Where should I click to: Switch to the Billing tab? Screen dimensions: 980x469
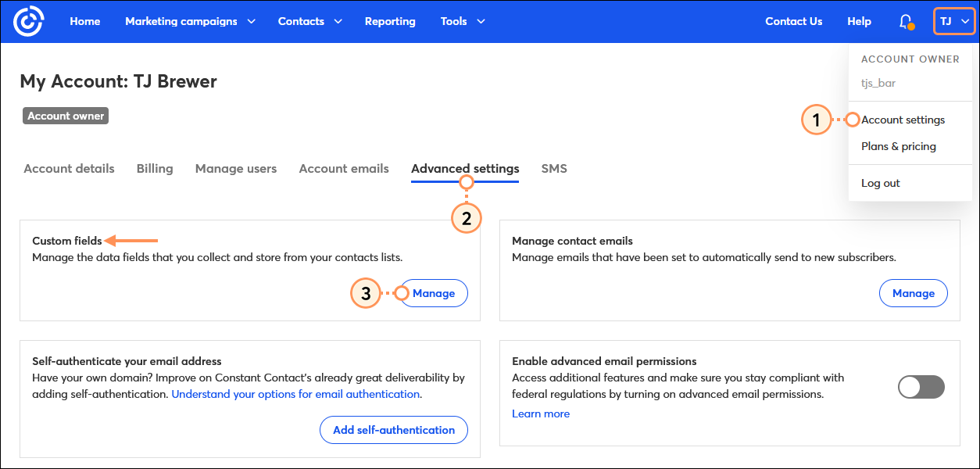pos(155,168)
